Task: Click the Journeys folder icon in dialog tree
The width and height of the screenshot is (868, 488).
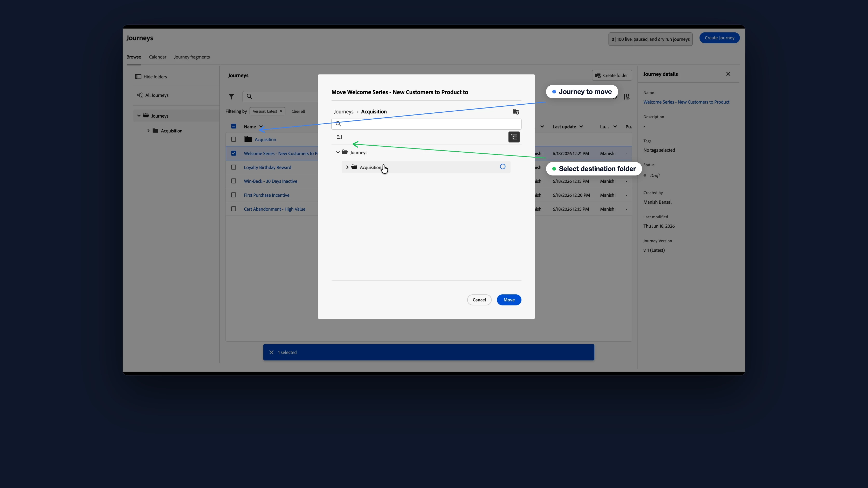Action: pos(345,152)
